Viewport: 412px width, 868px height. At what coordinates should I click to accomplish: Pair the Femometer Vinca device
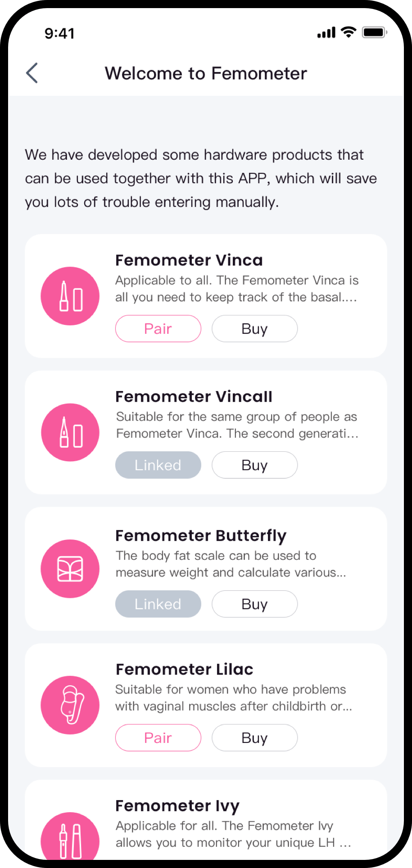coord(158,328)
